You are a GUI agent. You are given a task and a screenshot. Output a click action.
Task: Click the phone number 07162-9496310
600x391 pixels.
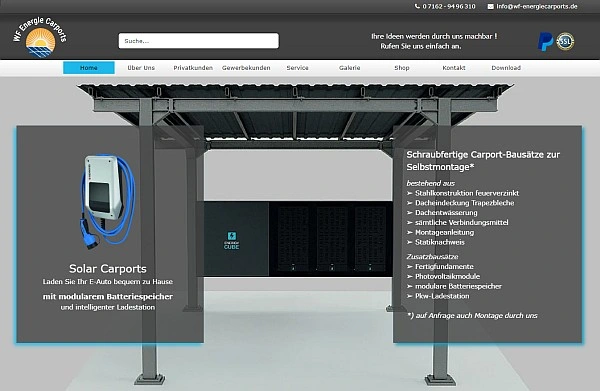[x=449, y=7]
